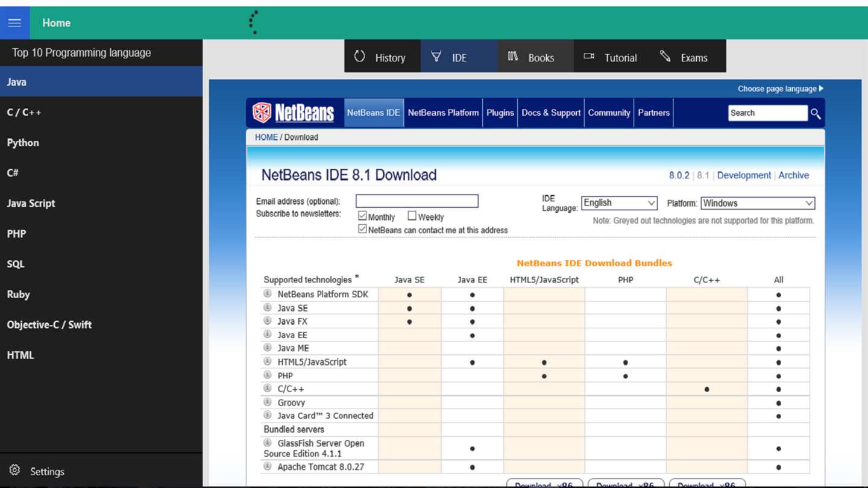Click info icon beside Groovy

[268, 402]
